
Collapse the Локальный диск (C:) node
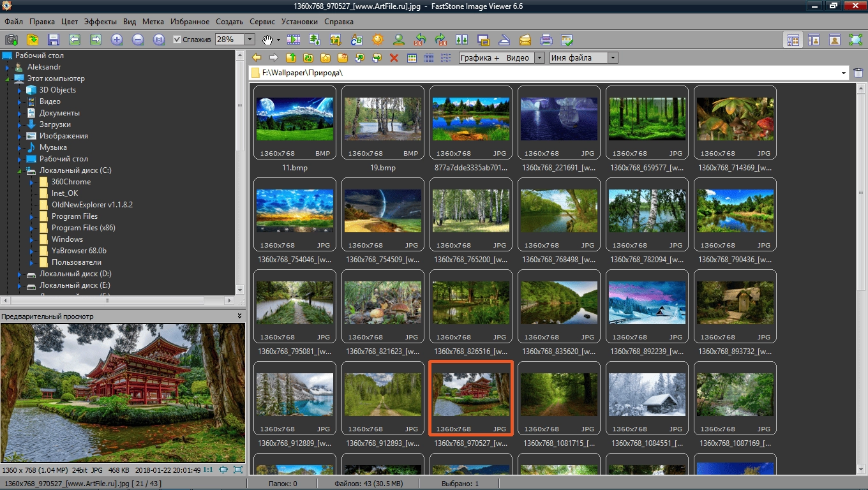(20, 170)
